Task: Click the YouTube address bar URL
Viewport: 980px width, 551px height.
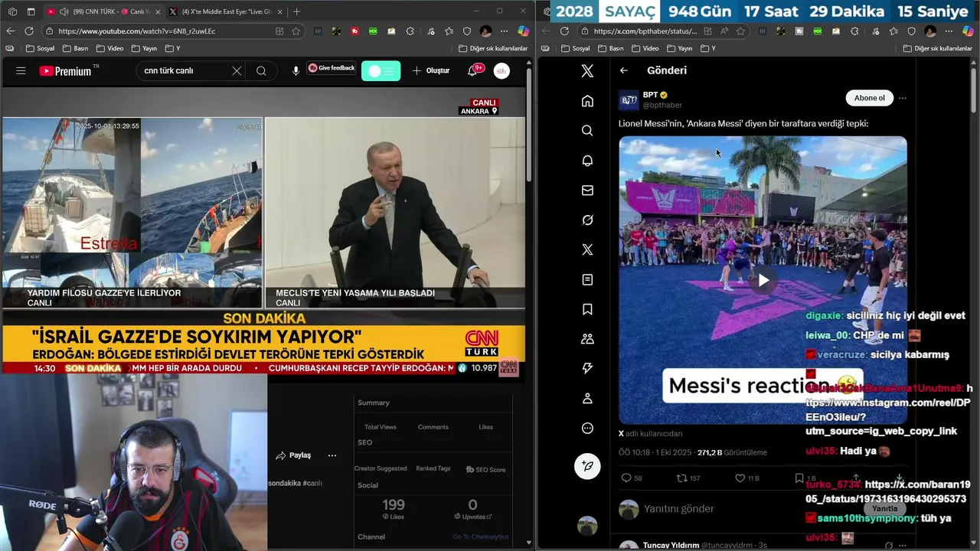Action: pos(136,31)
